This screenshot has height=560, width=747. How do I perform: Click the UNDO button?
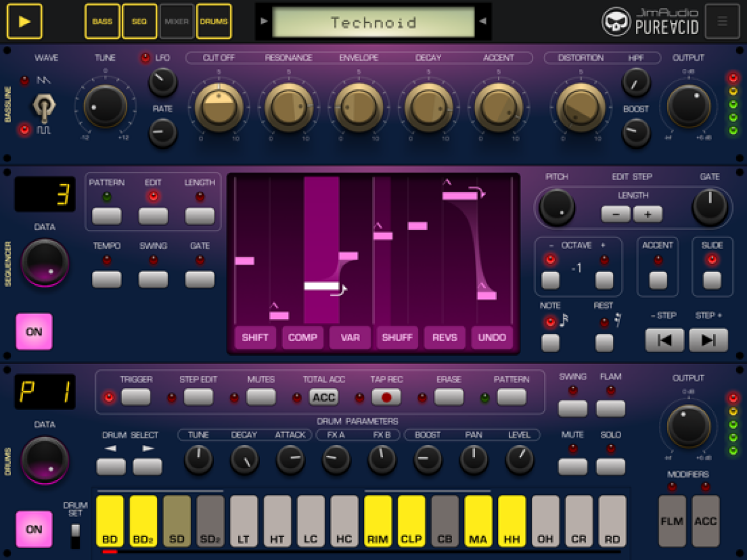[x=492, y=337]
